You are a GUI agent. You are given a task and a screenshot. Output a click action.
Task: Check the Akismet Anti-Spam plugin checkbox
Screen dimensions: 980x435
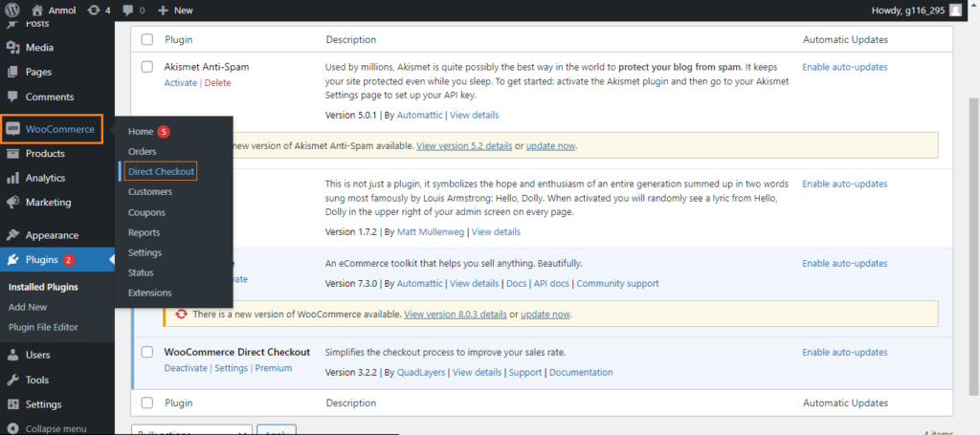pos(146,66)
